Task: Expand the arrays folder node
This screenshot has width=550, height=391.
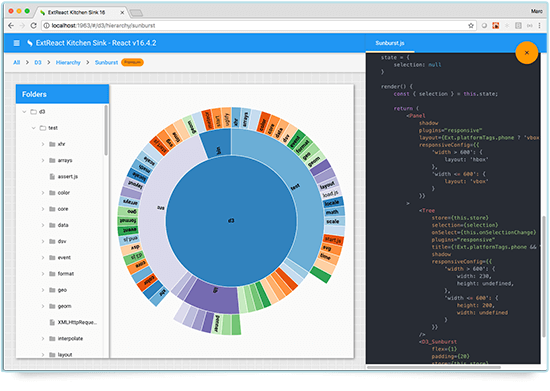Action: (43, 160)
